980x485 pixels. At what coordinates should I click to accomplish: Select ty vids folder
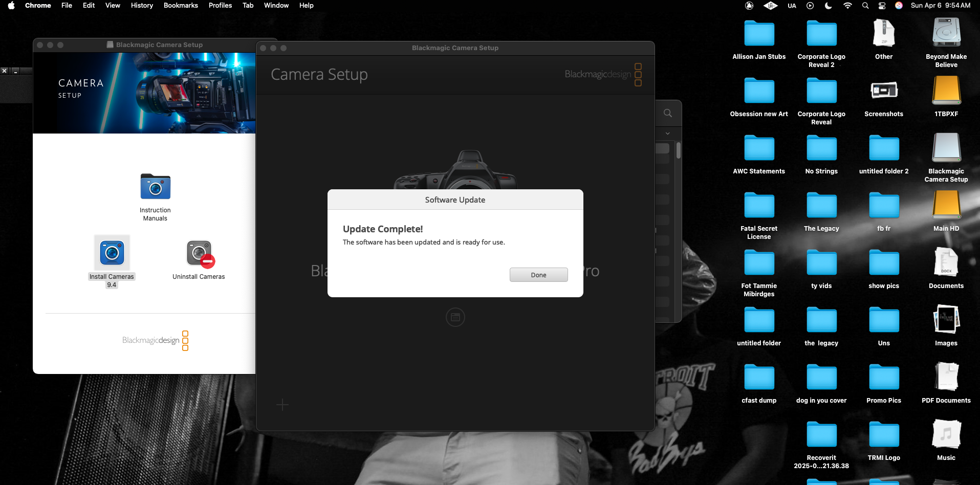coord(821,263)
